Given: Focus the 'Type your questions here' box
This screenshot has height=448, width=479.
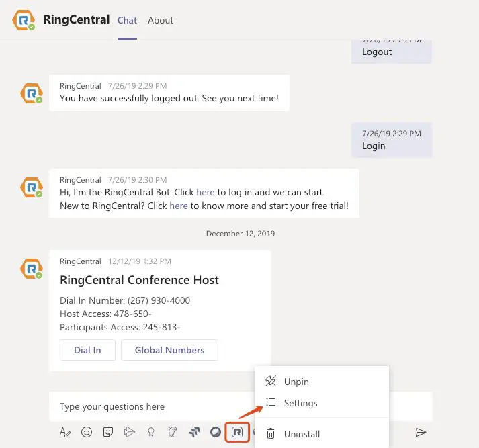Looking at the screenshot, I should (x=152, y=407).
